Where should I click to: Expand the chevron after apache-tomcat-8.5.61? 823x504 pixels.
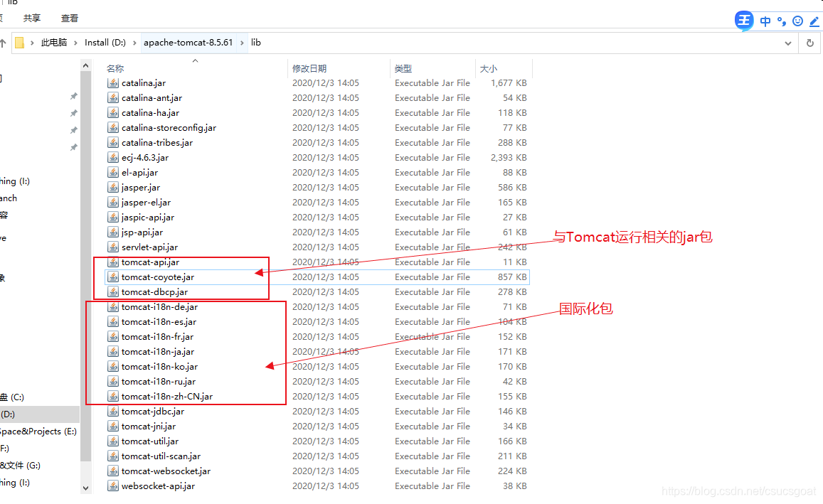coord(242,43)
